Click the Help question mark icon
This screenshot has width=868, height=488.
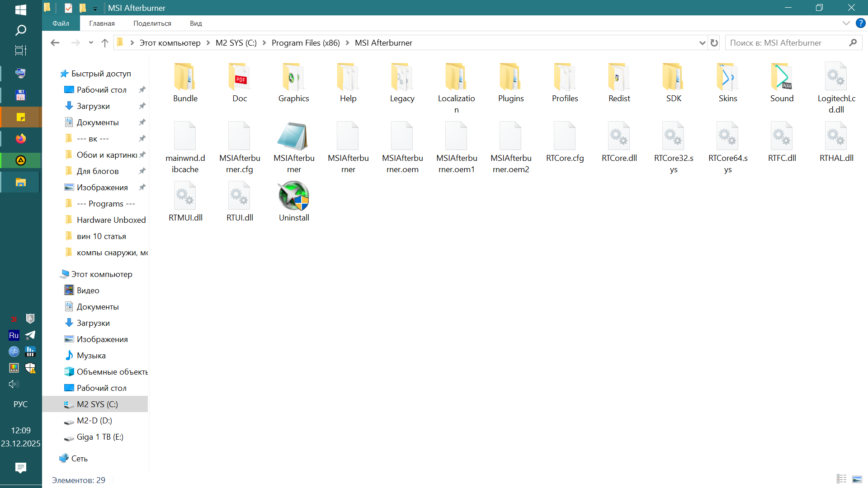click(x=860, y=23)
